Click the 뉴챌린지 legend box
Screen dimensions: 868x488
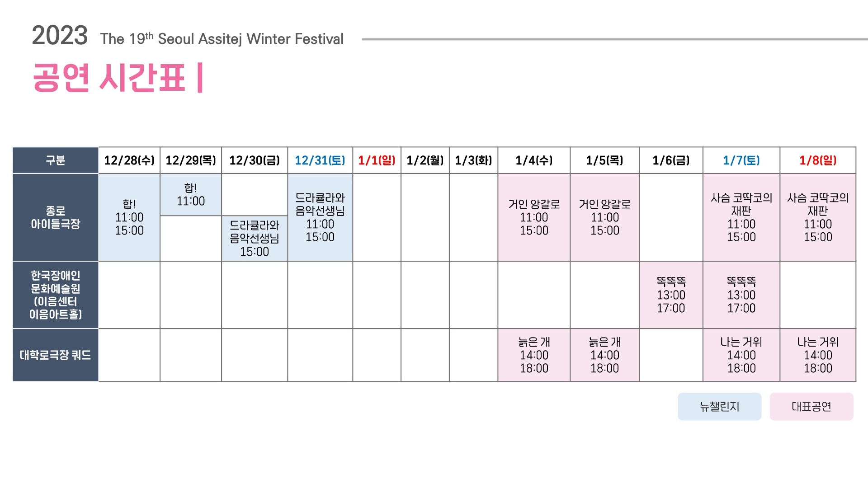coord(719,407)
